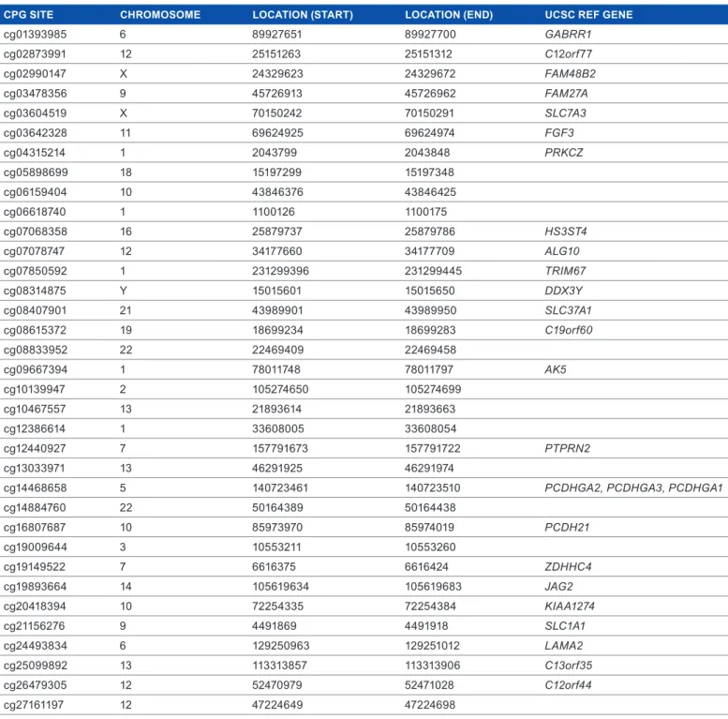Select gene FGF3
The width and height of the screenshot is (728, 719).
click(x=559, y=133)
